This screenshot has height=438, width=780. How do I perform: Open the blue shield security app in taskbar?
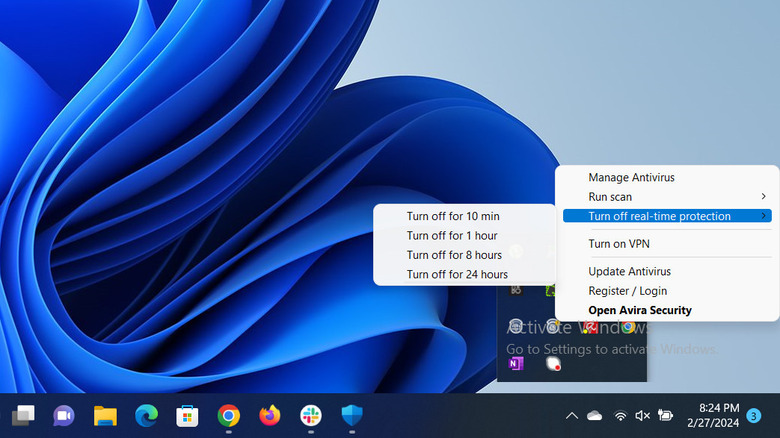[352, 415]
